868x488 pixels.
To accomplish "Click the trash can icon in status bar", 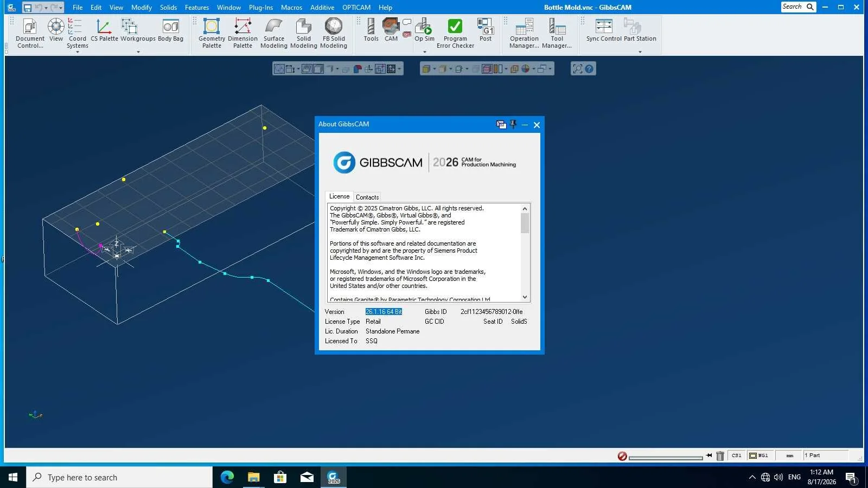I will tap(720, 456).
